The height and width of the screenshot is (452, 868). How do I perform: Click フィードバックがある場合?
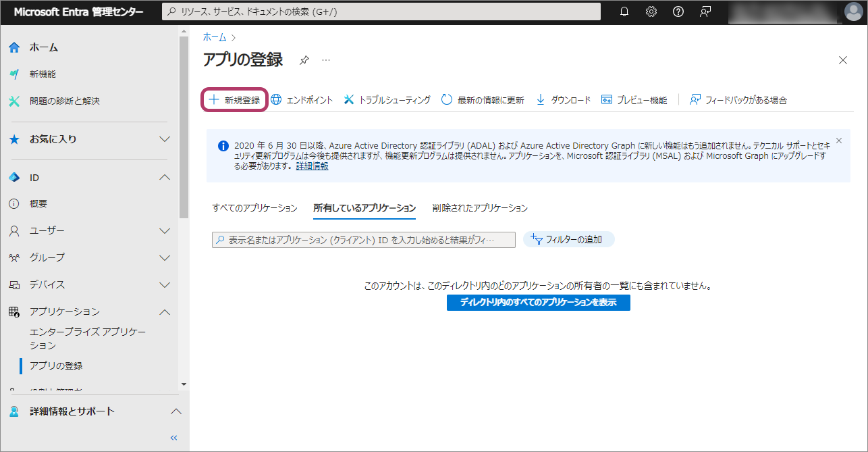coord(738,100)
